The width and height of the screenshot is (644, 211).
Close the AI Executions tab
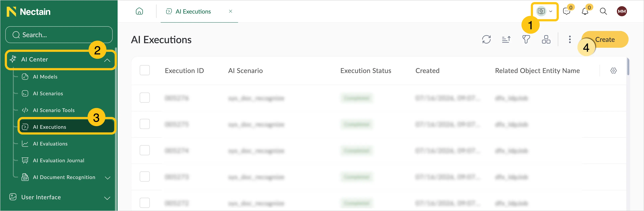(231, 11)
